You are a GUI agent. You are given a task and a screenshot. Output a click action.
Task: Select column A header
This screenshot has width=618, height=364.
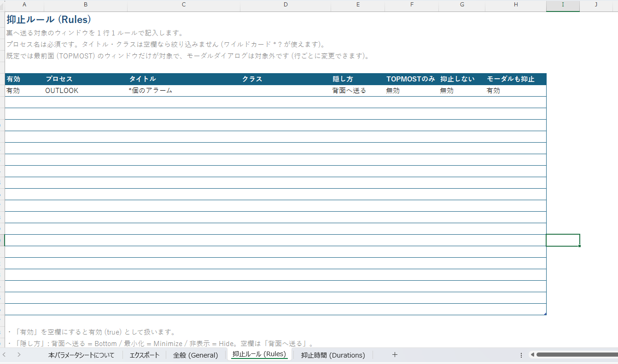(24, 5)
